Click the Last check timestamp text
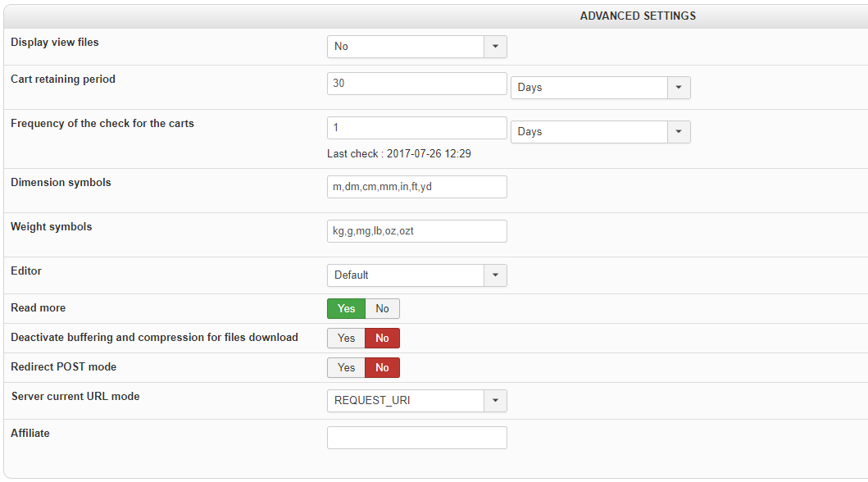Screen dimensions: 868x482 coord(399,153)
